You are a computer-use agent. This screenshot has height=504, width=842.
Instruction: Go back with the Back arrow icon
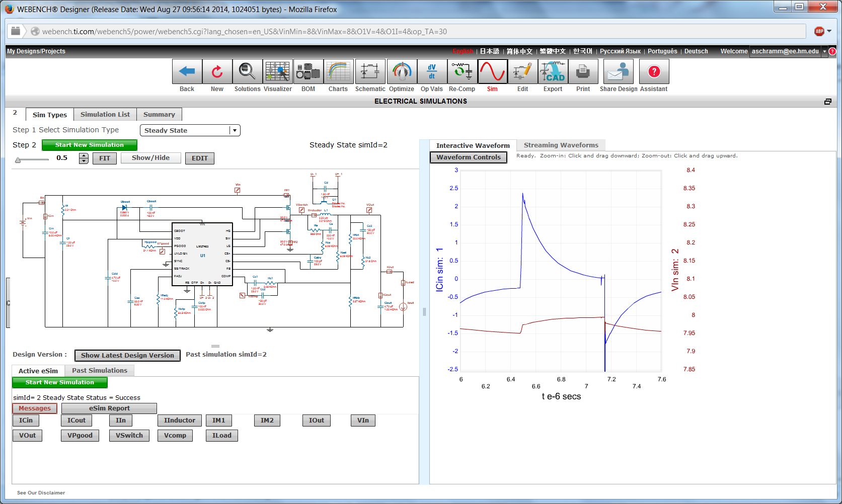point(187,71)
